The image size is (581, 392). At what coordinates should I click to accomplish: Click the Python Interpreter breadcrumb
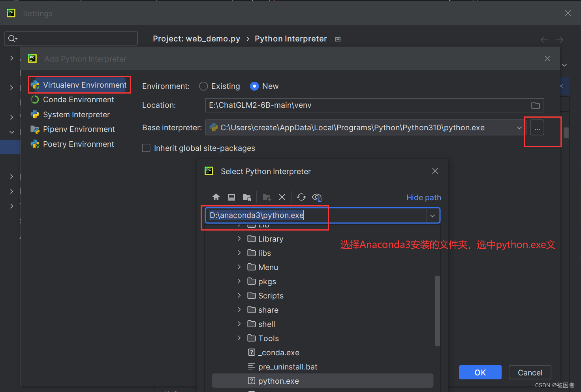[x=291, y=39]
